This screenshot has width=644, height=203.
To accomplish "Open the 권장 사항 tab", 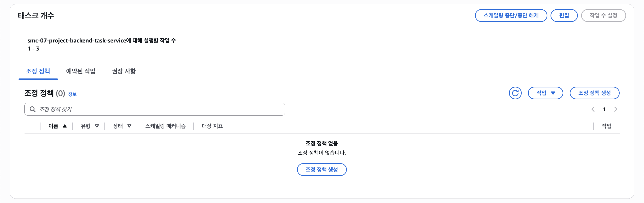I will tap(123, 71).
